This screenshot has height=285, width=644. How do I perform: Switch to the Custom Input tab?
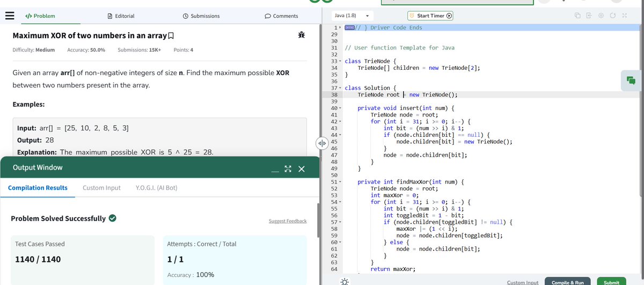pyautogui.click(x=101, y=188)
